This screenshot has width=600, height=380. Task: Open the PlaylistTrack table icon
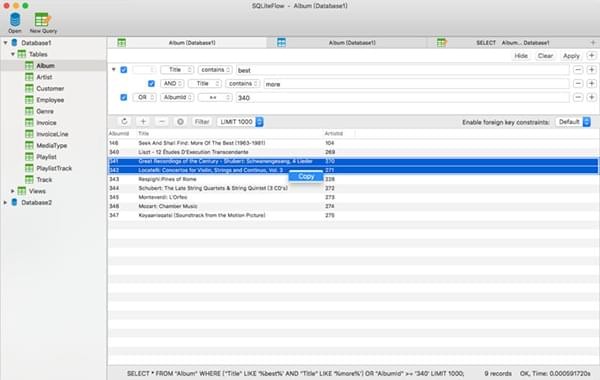click(x=29, y=168)
